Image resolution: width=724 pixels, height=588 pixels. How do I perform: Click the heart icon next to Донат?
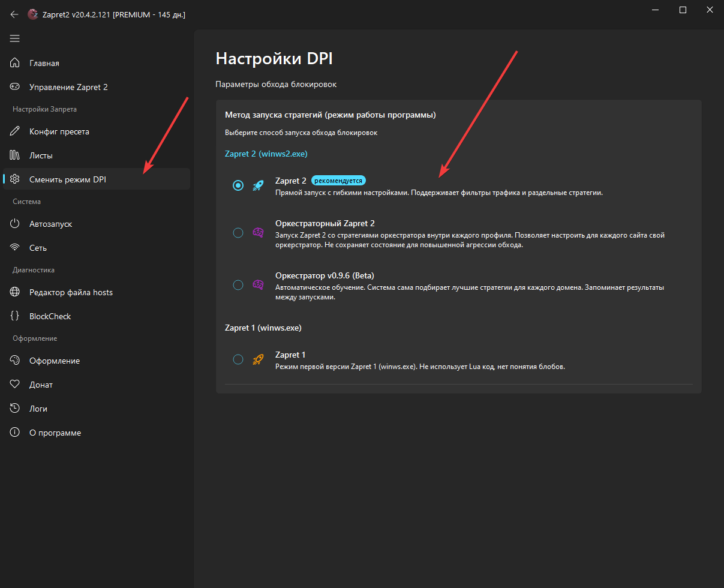[16, 385]
